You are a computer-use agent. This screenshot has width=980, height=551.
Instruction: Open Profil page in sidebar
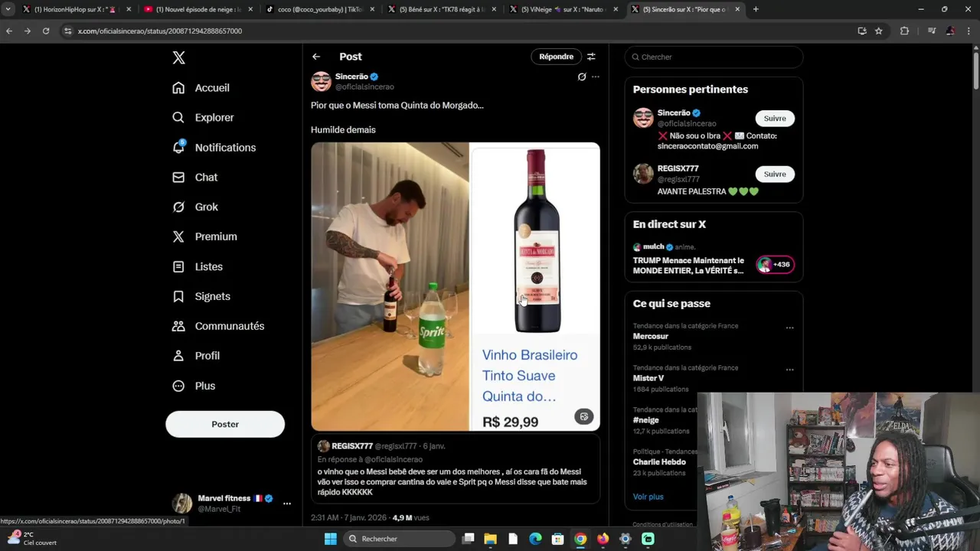click(197, 357)
